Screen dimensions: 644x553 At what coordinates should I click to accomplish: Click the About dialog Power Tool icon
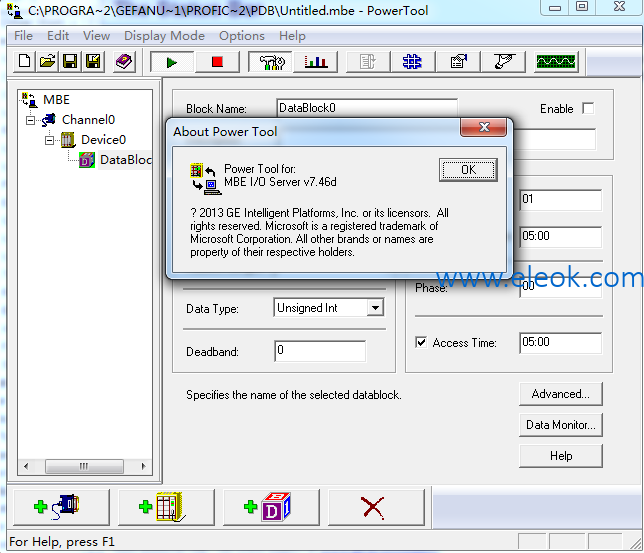[x=206, y=179]
